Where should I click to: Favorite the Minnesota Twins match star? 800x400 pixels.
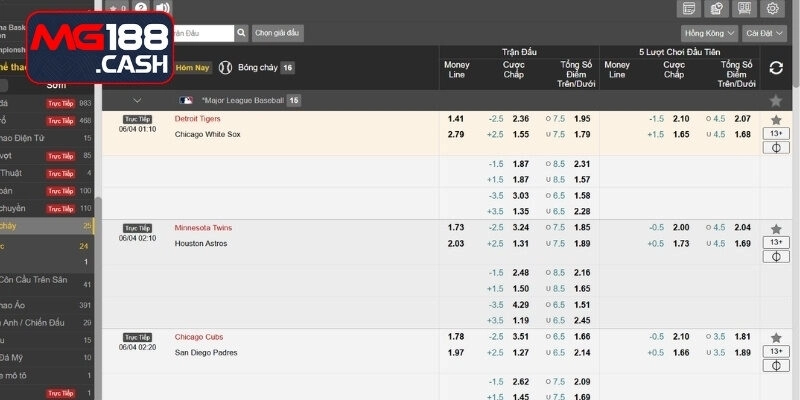pyautogui.click(x=776, y=228)
